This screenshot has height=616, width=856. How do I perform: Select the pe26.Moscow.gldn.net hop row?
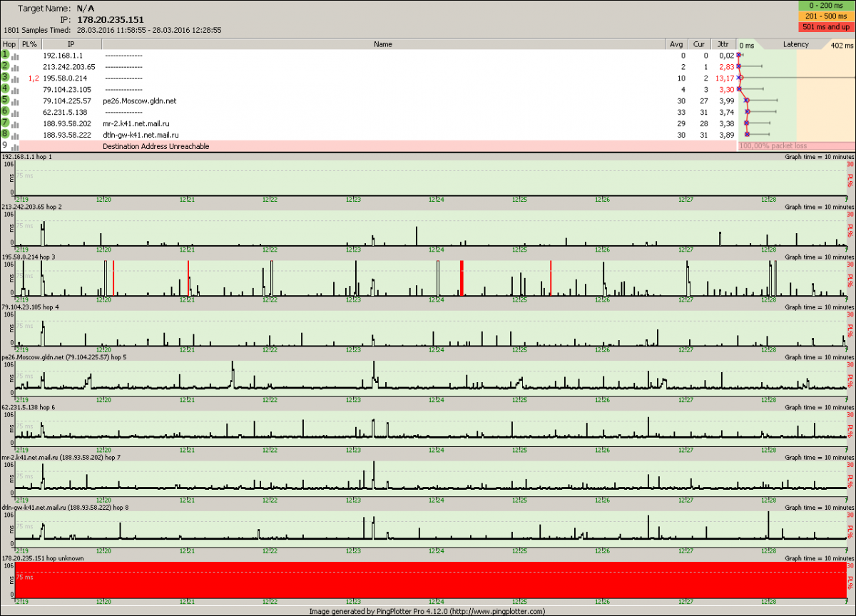click(357, 101)
